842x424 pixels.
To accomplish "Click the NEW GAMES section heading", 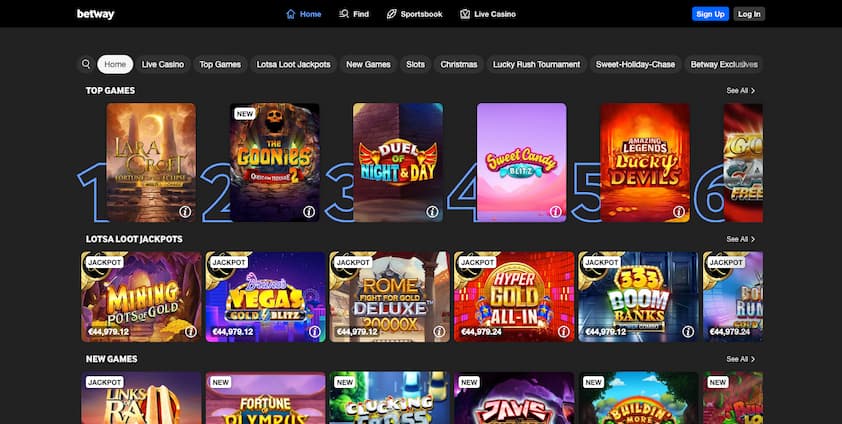I will (111, 359).
